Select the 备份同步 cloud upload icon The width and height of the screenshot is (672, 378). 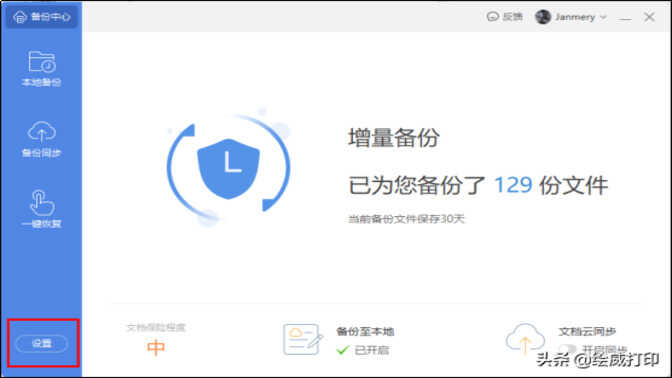[x=42, y=132]
